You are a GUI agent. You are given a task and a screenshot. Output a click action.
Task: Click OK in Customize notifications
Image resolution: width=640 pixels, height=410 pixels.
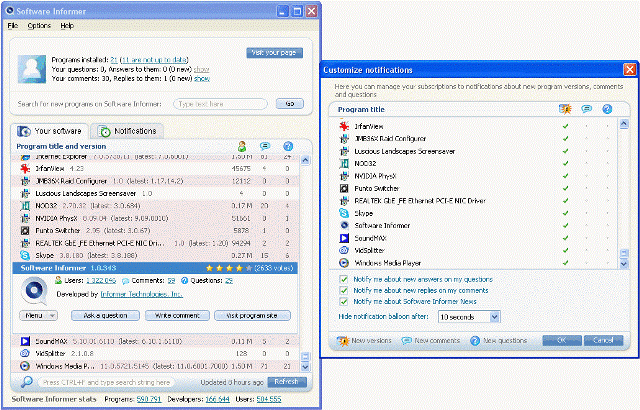pyautogui.click(x=562, y=340)
